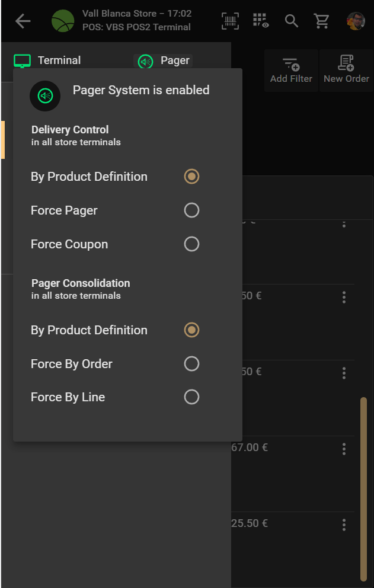Switch to the Terminal tab

pos(47,60)
